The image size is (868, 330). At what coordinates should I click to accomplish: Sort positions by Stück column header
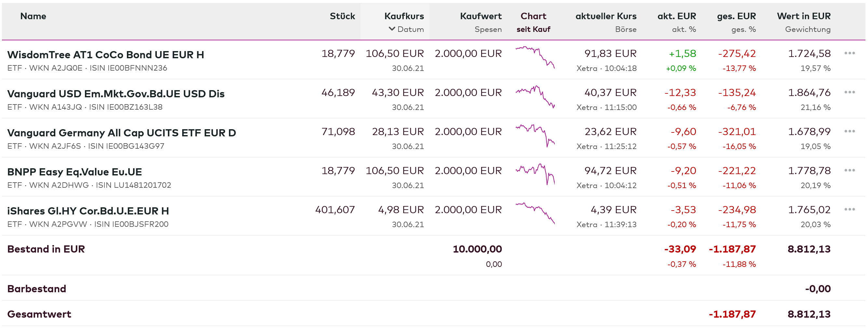(x=342, y=16)
